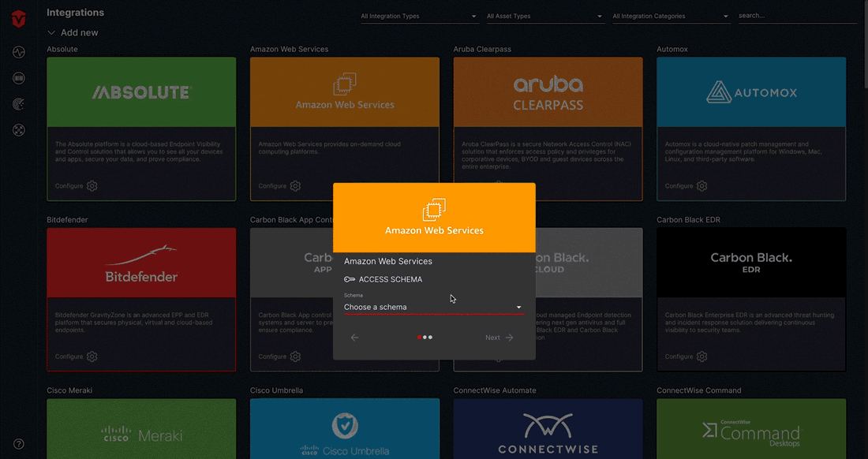Select the ConnectWise Automate tile
This screenshot has height=459, width=868.
pos(548,428)
